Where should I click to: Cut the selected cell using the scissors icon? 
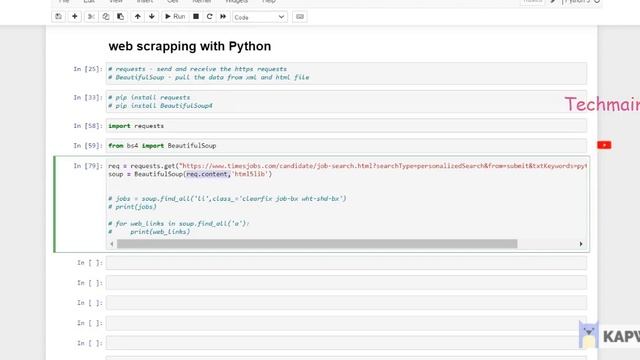91,17
